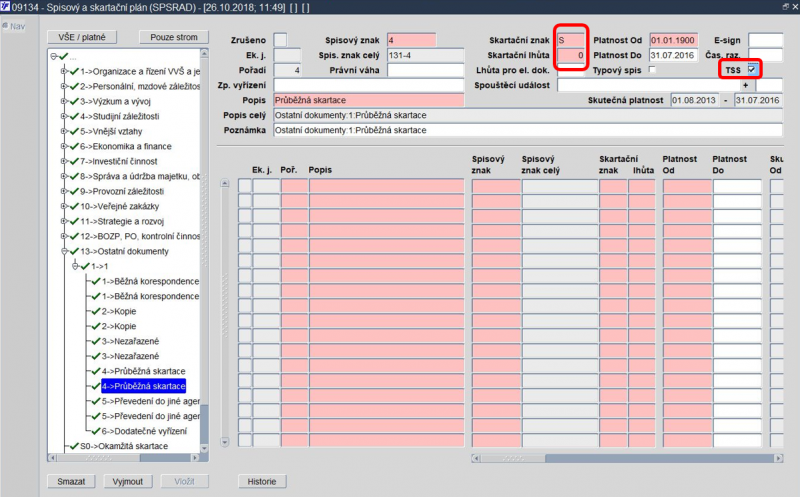Focus the Popis celý field
Screen dimensions: 800x497
coord(528,115)
